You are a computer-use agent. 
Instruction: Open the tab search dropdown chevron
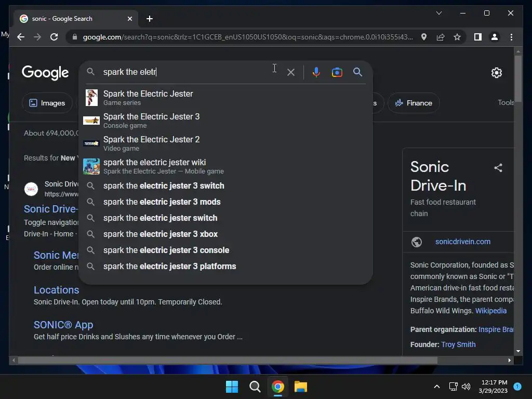439,13
